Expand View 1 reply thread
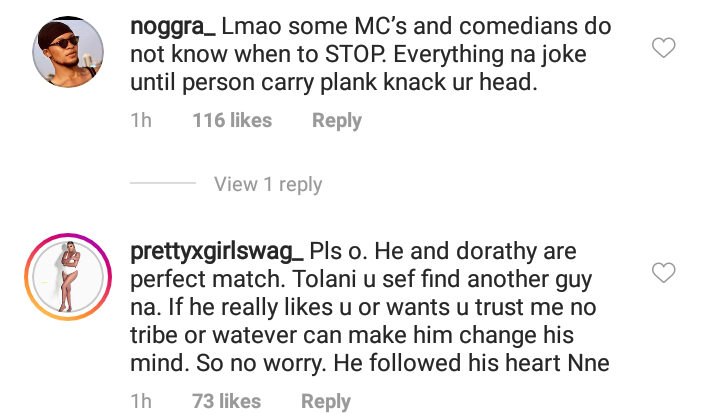This screenshot has width=720, height=414. [268, 185]
